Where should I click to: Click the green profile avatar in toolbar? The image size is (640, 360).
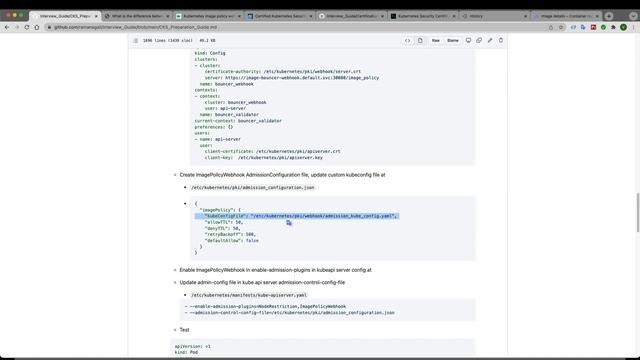point(623,27)
